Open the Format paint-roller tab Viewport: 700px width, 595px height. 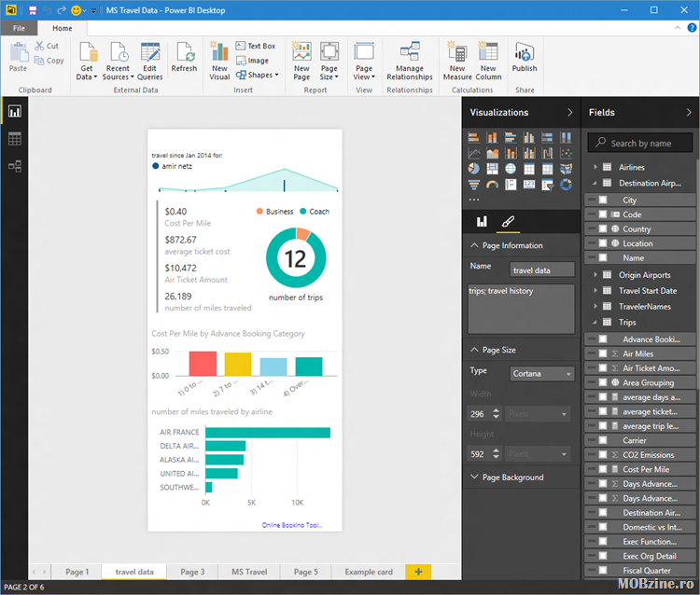click(x=508, y=221)
